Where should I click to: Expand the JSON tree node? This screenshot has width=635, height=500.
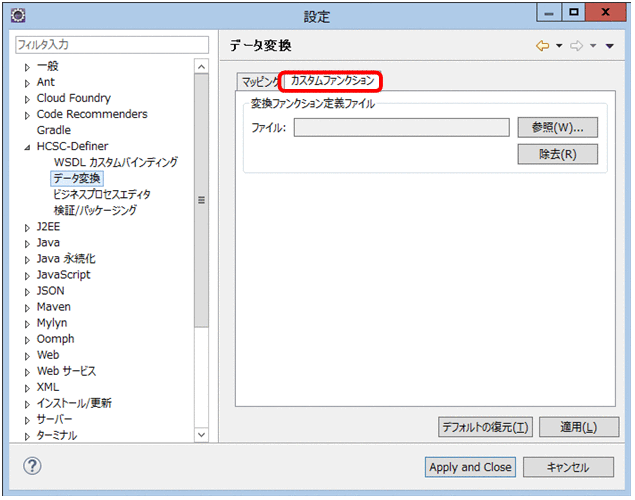tap(27, 292)
